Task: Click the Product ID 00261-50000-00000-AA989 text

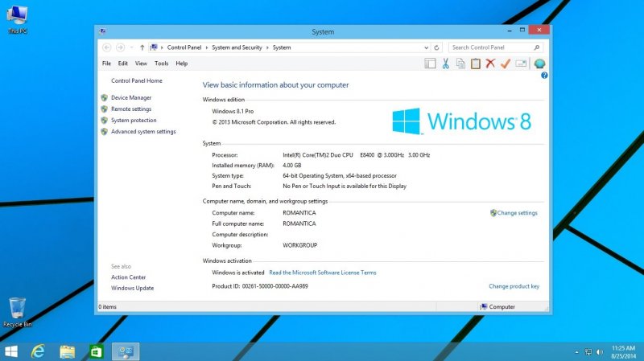Action: click(259, 286)
